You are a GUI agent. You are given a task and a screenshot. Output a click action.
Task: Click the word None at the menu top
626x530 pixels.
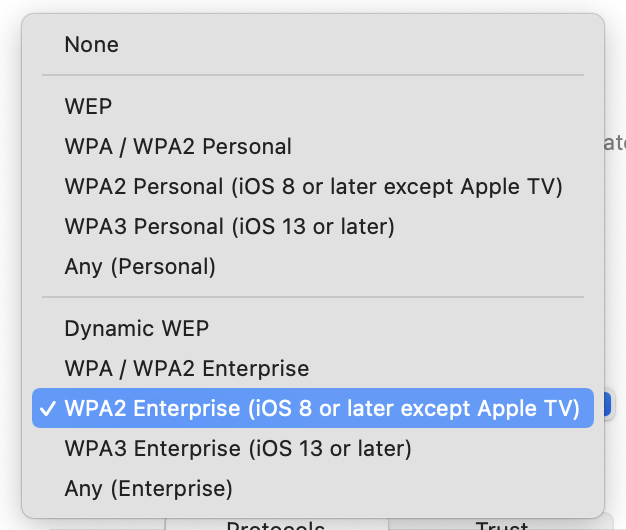pos(91,45)
